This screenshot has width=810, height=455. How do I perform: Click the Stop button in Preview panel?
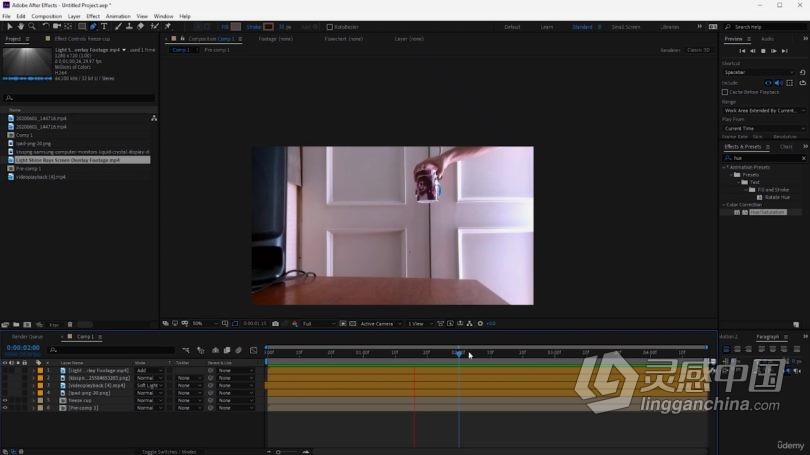click(x=763, y=51)
